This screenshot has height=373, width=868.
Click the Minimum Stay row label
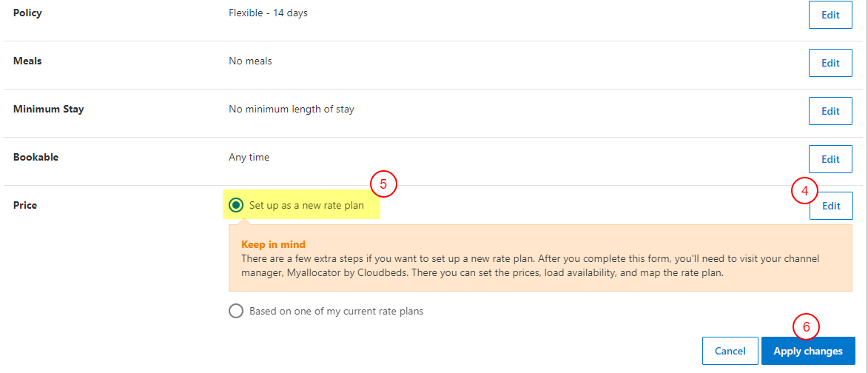tap(48, 109)
